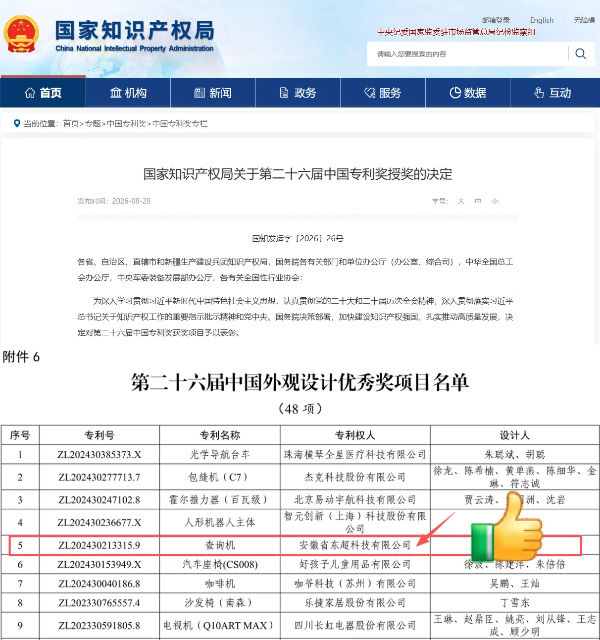
Task: Click designers 吴鹏、王灿
Action: [515, 584]
